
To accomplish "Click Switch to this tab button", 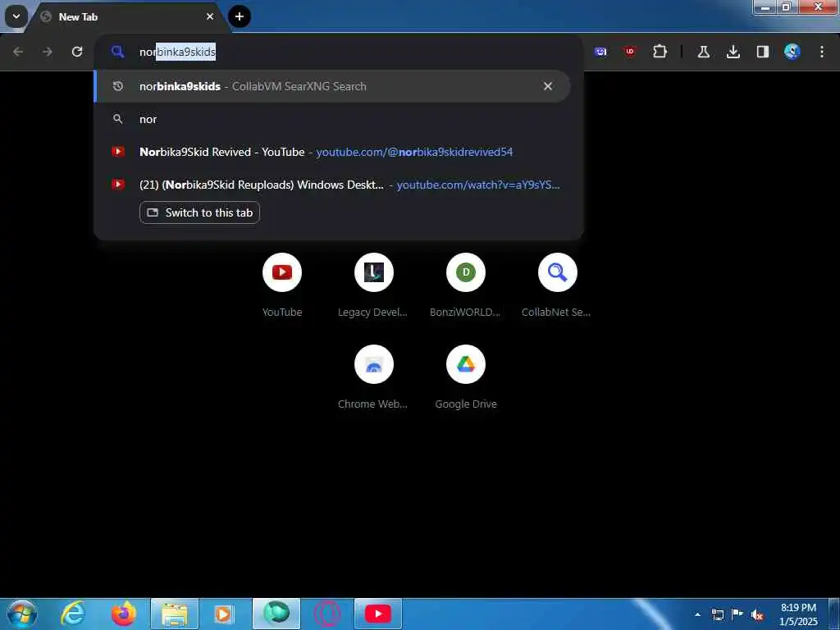I will coord(200,212).
